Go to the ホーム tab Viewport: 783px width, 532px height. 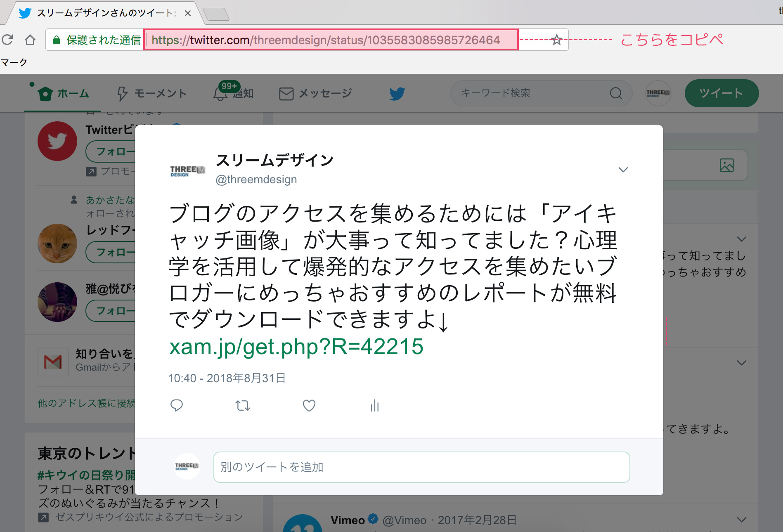pyautogui.click(x=63, y=94)
